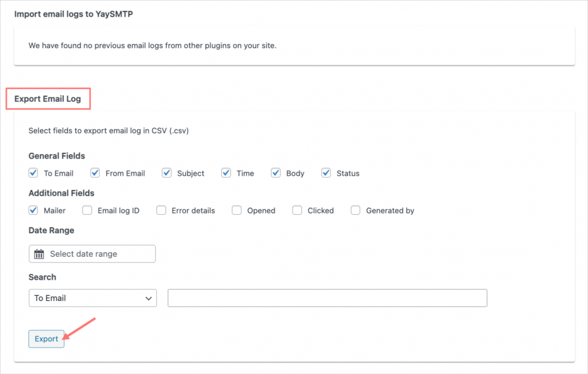
Task: Disable the From Email export field
Action: point(95,173)
